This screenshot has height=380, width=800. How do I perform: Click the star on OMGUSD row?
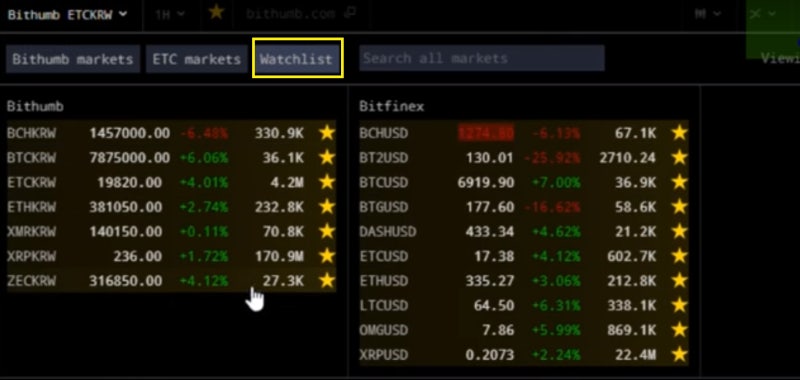coord(679,330)
